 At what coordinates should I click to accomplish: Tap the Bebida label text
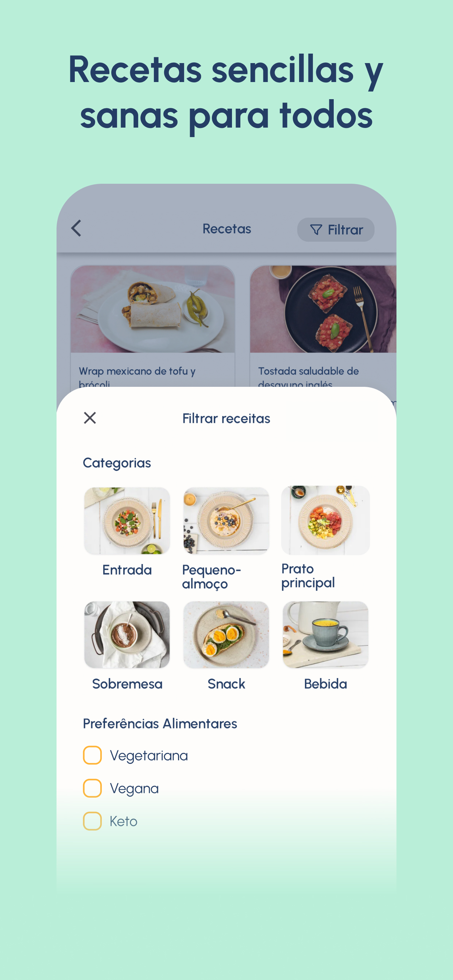325,684
